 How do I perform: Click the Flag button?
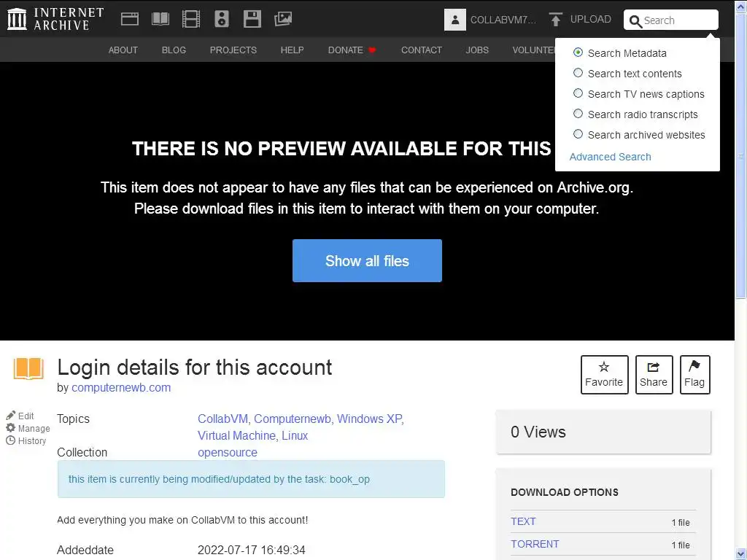click(694, 375)
